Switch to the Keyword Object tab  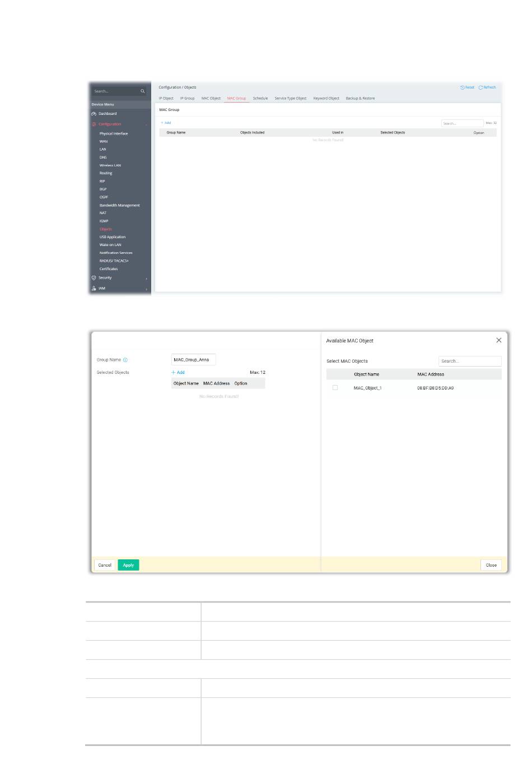[x=326, y=98]
